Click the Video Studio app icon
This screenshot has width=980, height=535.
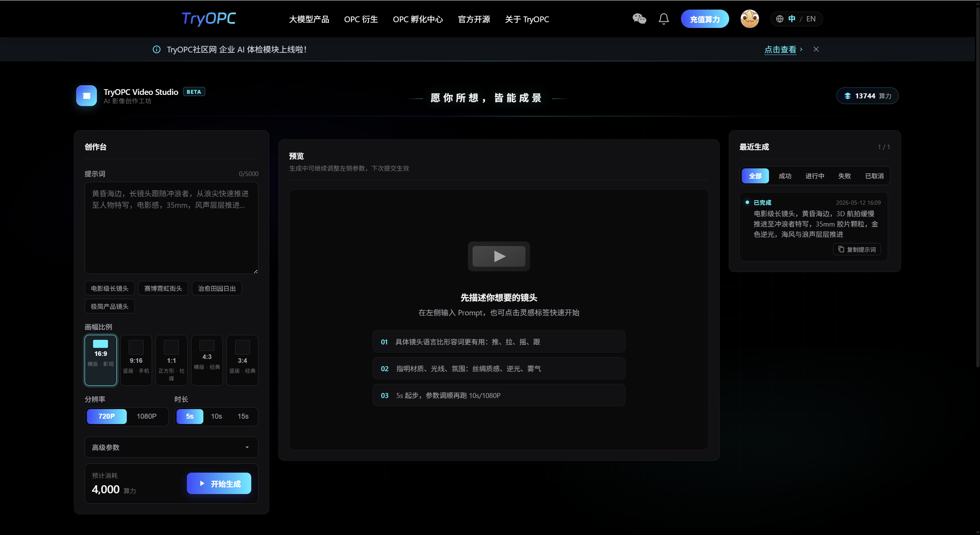[87, 96]
